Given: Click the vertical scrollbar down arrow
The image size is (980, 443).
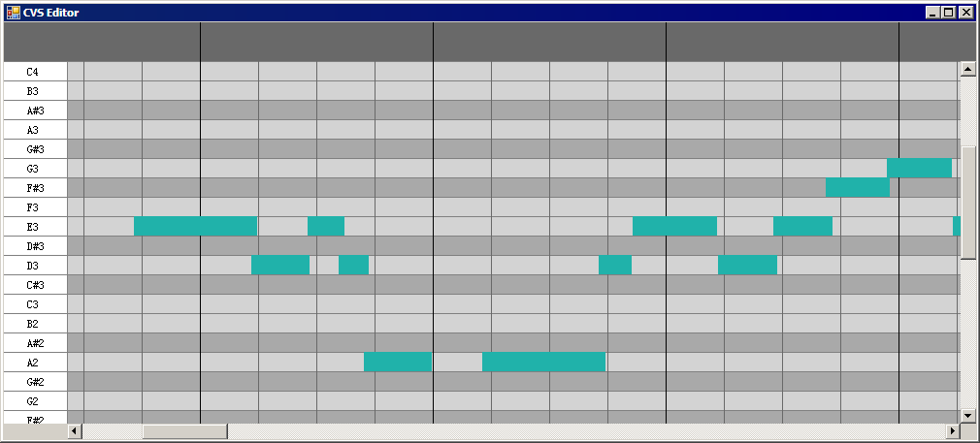Looking at the screenshot, I should (968, 416).
